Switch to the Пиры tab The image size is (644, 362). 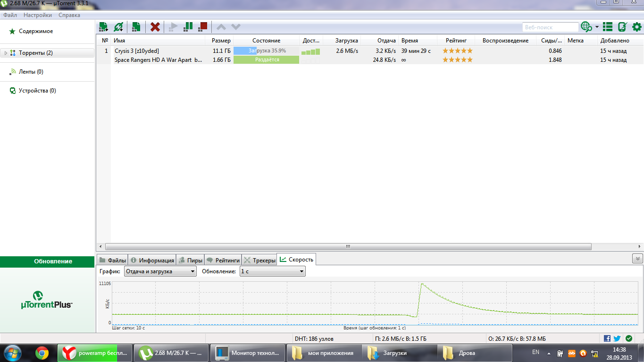(190, 260)
